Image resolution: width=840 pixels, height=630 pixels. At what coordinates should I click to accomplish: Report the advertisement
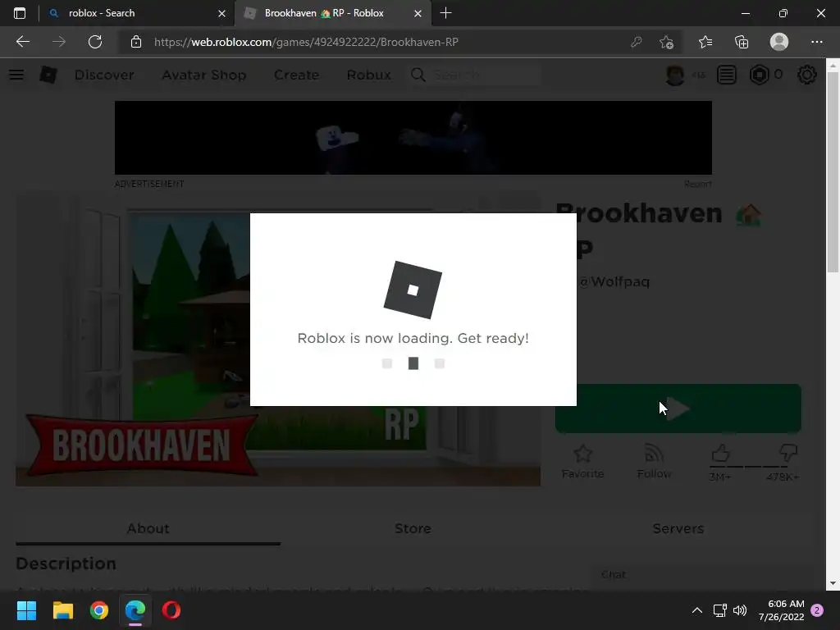[x=697, y=184]
